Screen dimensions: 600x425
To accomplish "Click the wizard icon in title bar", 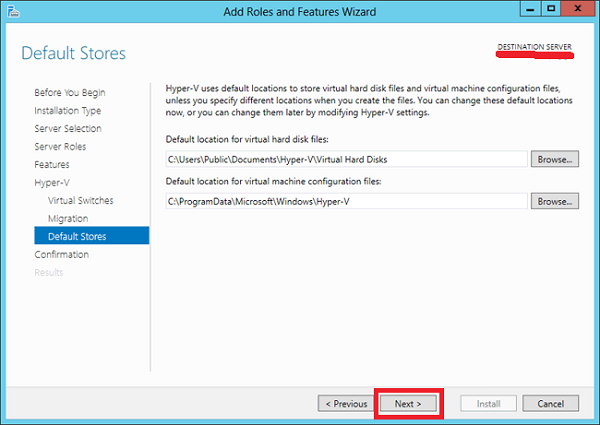I will point(13,11).
